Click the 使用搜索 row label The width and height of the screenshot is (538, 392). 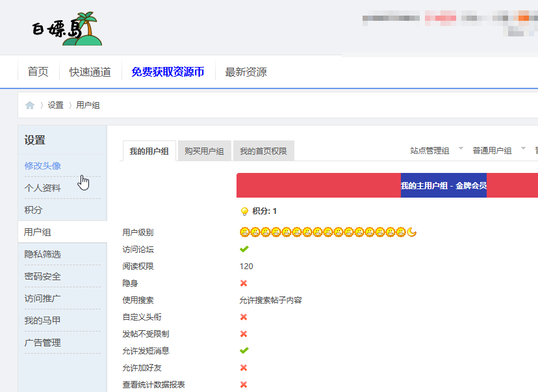tap(138, 300)
